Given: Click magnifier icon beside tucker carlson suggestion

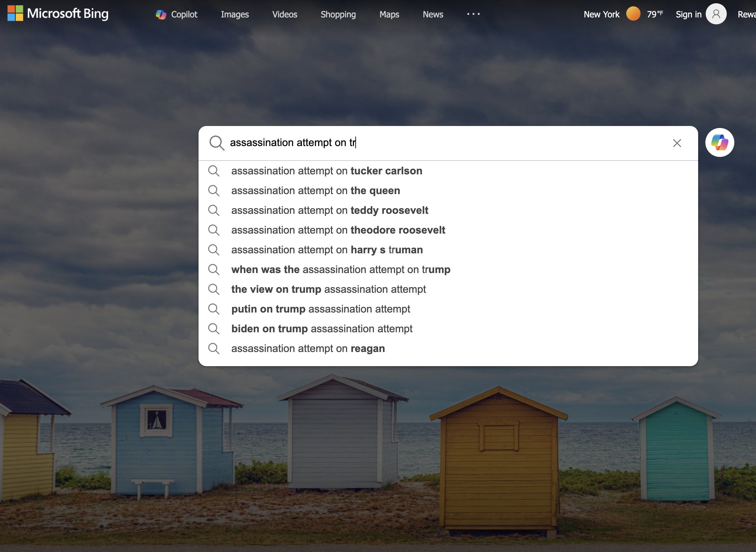Looking at the screenshot, I should click(214, 171).
